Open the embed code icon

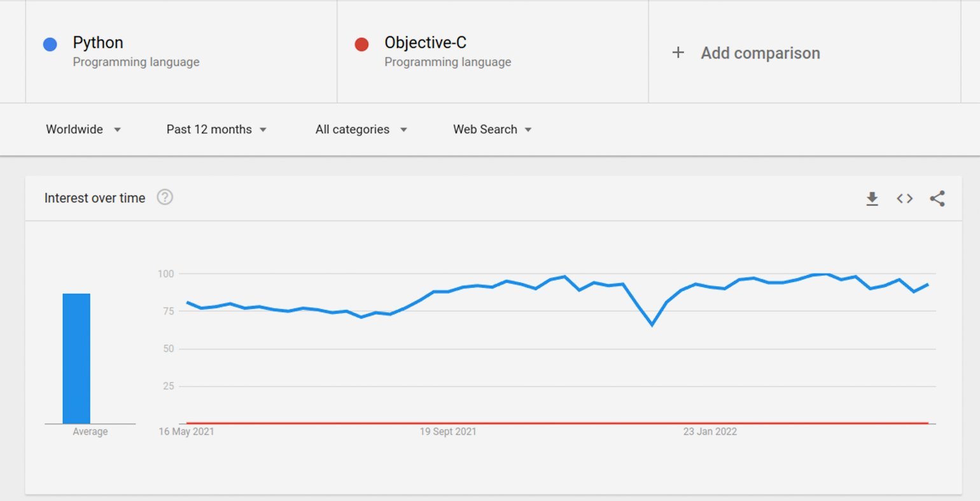(x=904, y=198)
